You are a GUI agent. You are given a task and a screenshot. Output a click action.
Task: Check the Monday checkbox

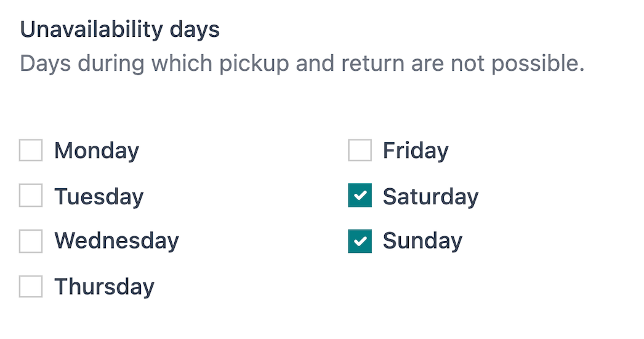pyautogui.click(x=31, y=150)
